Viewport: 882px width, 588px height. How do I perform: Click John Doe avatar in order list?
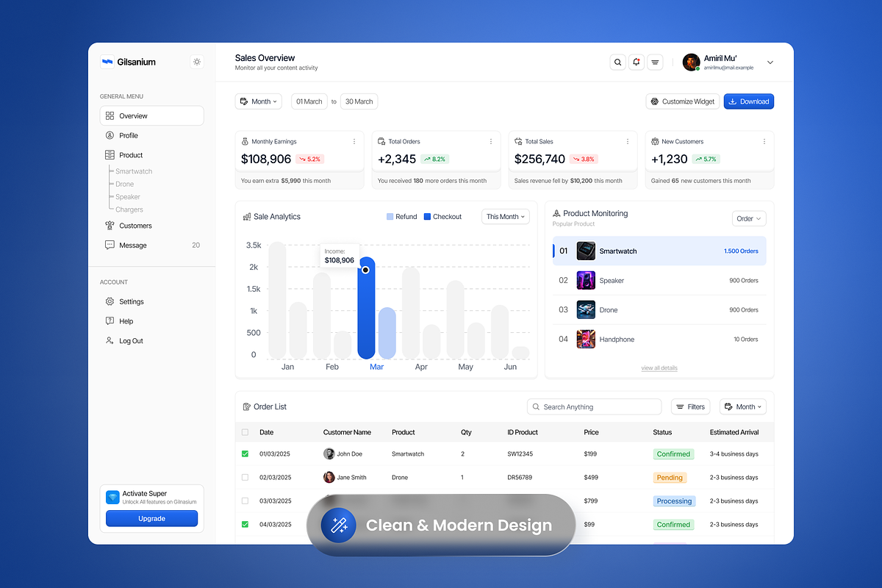coord(329,454)
